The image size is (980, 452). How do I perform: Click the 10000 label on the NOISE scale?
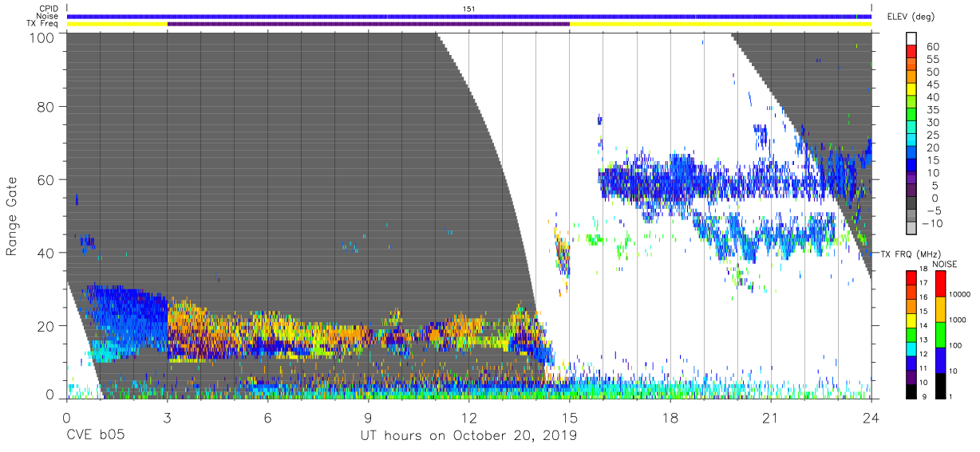coord(962,295)
